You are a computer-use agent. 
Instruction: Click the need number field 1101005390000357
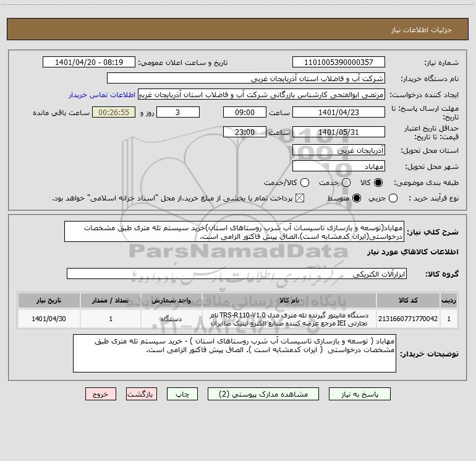click(x=339, y=62)
